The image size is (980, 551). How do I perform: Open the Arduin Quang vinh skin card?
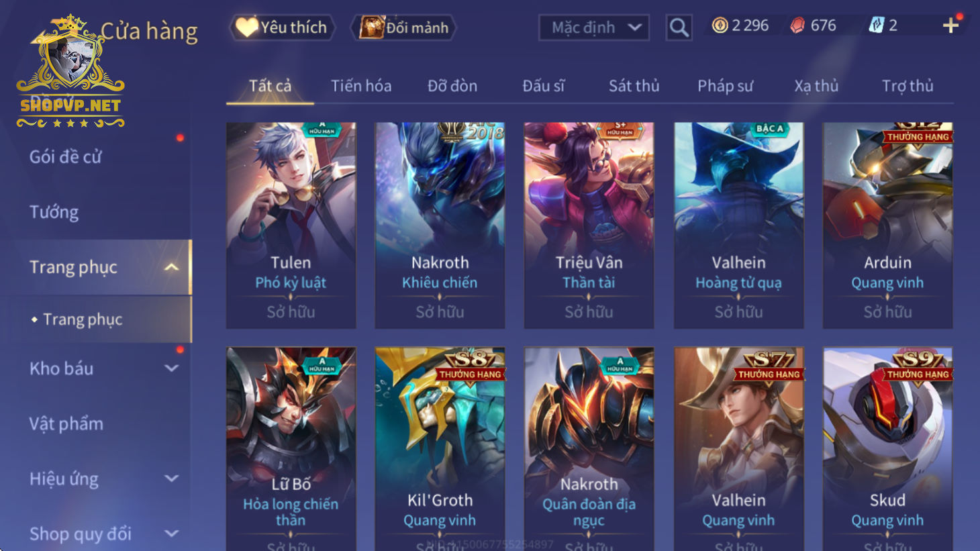(x=887, y=226)
